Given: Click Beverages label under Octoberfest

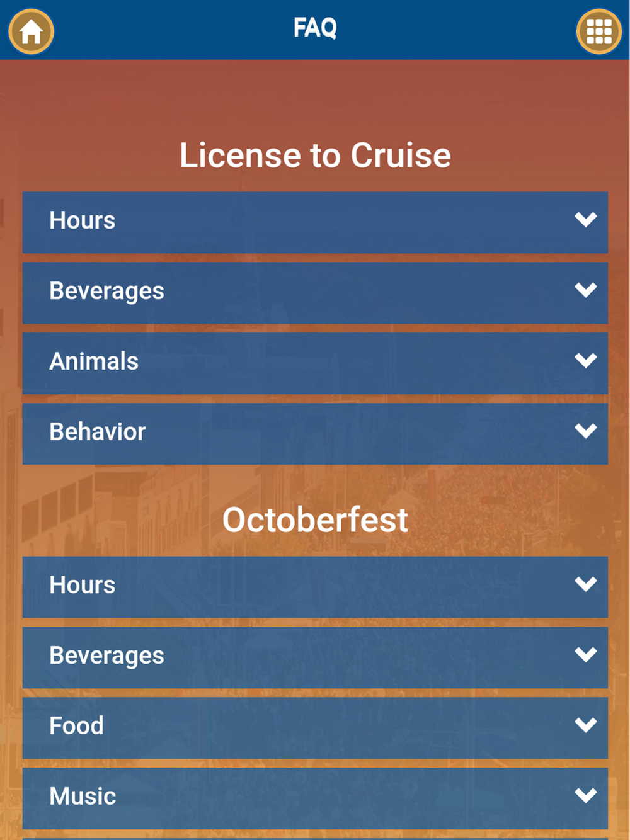Looking at the screenshot, I should [106, 656].
